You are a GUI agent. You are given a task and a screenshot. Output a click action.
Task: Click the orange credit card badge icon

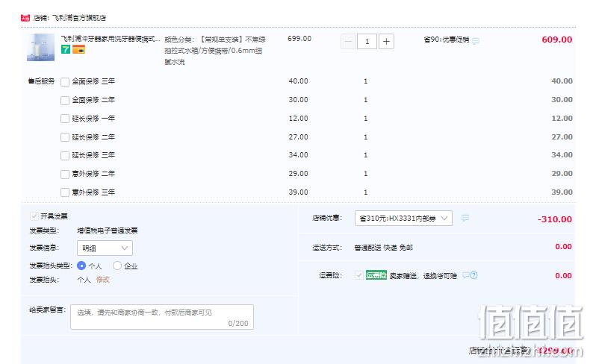pos(78,49)
